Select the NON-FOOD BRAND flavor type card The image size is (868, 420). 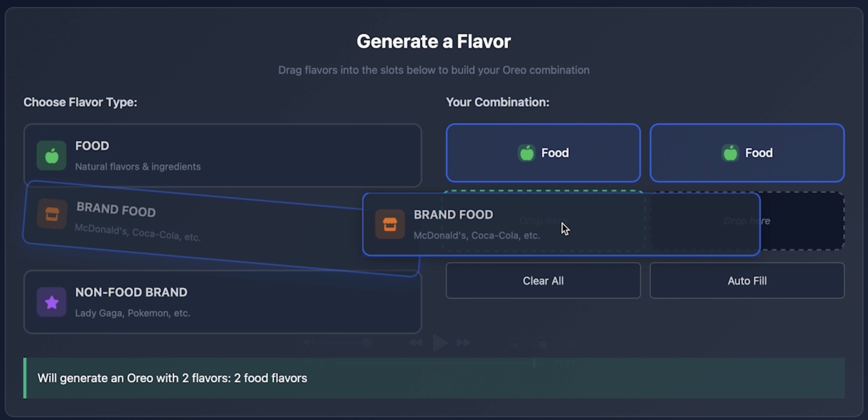point(222,301)
